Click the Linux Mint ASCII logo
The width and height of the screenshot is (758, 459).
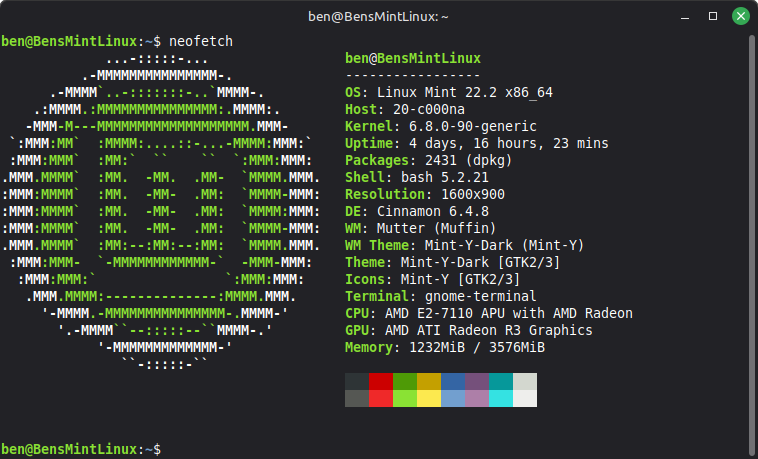pos(162,210)
